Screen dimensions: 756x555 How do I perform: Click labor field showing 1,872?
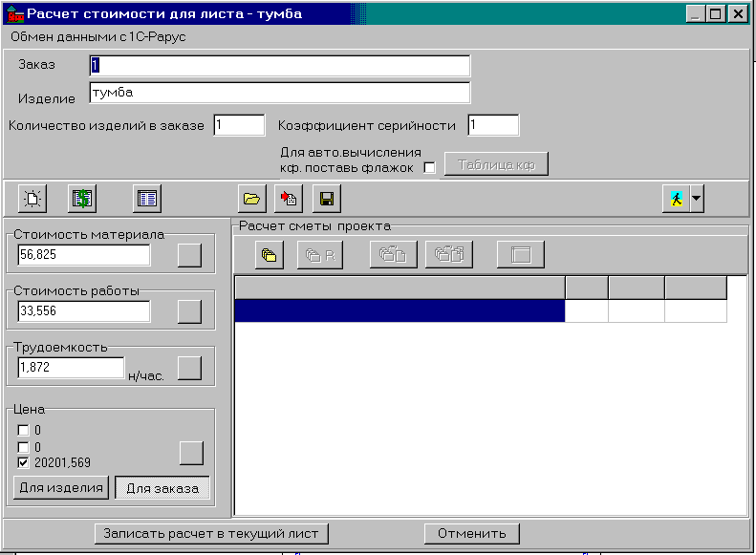pyautogui.click(x=71, y=368)
